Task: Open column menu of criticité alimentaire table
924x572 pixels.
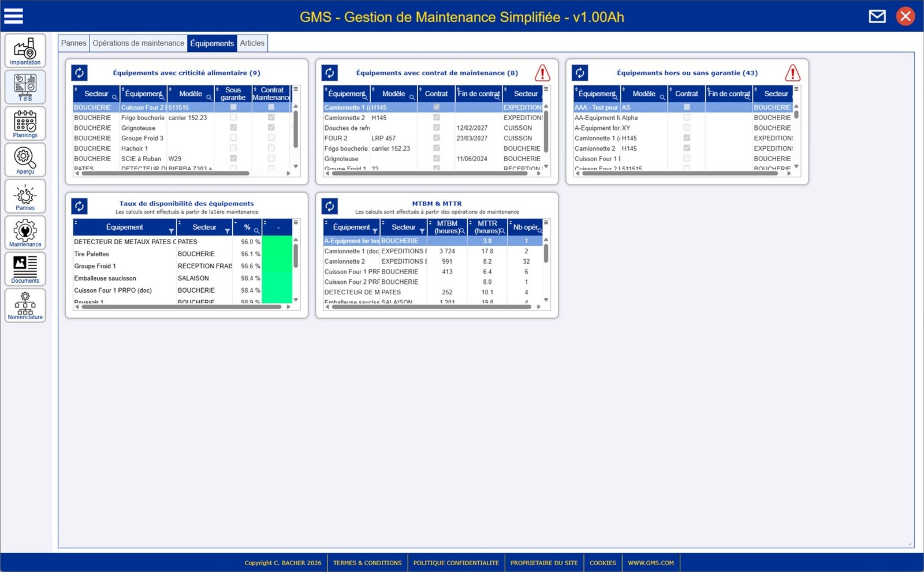Action: point(295,89)
